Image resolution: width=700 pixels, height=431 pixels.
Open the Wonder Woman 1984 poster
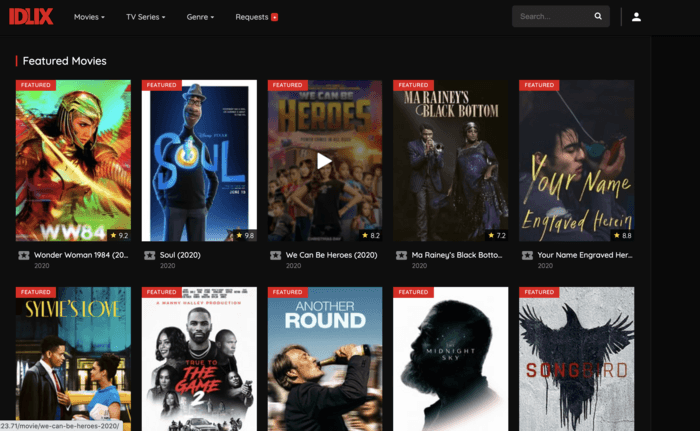point(73,161)
